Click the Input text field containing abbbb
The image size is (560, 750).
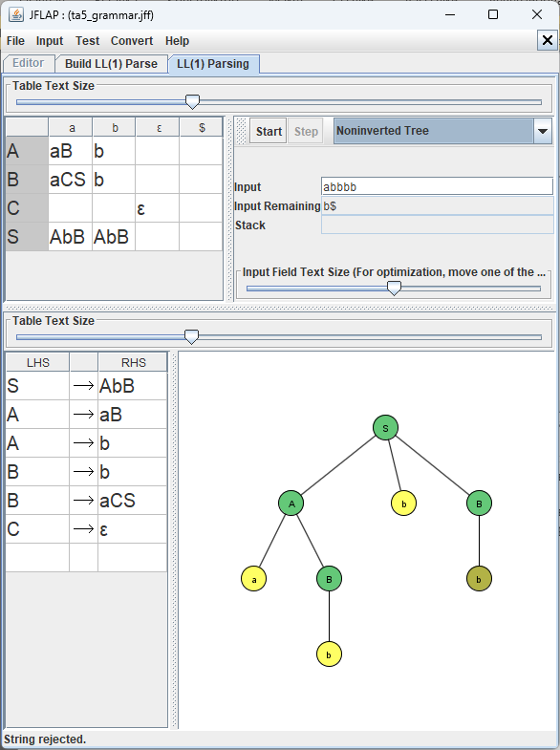tap(437, 186)
